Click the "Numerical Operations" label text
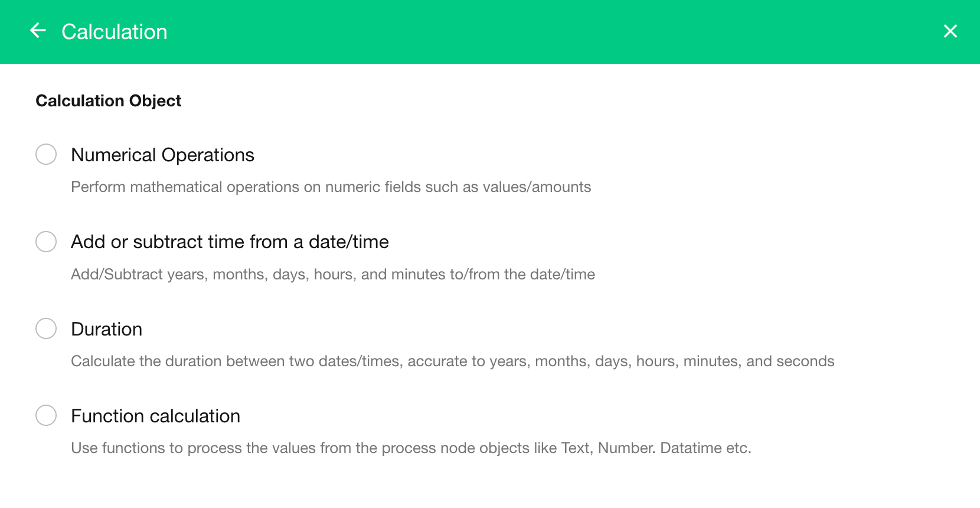 click(162, 155)
